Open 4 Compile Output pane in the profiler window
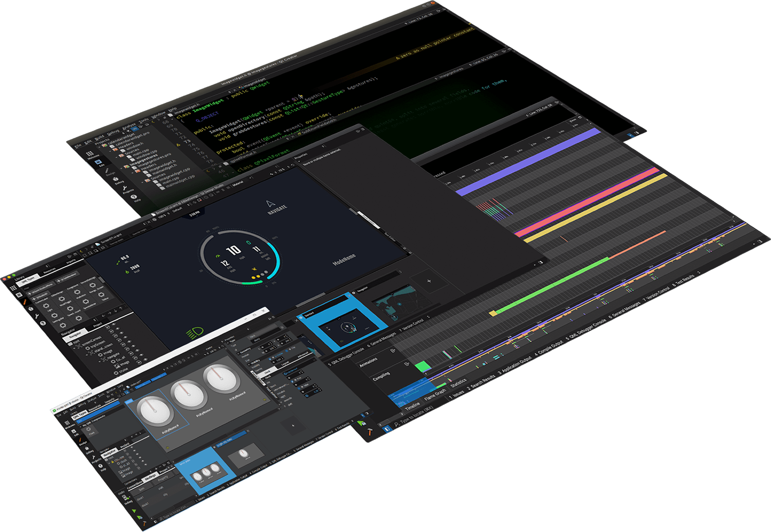 coord(549,347)
